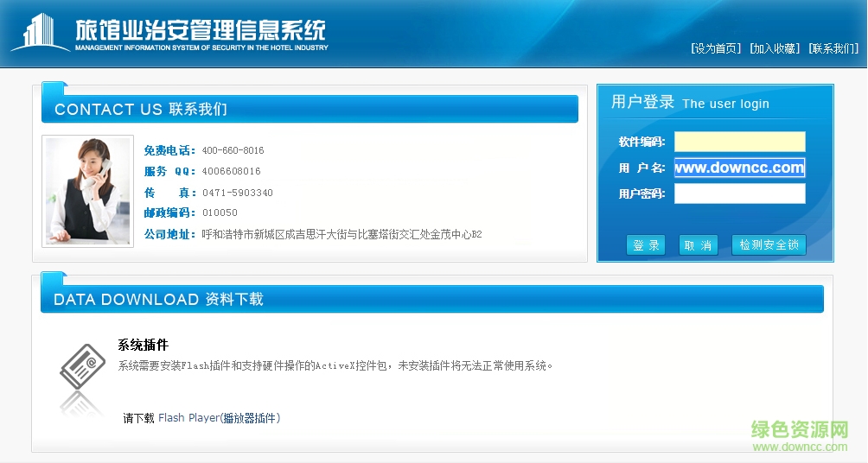Click into the 用户名 input field
The height and width of the screenshot is (463, 868).
739,168
